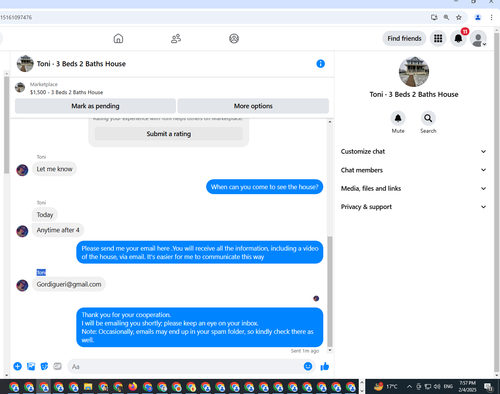The width and height of the screenshot is (500, 394).
Task: Open the Groups tab icon
Action: tap(234, 38)
